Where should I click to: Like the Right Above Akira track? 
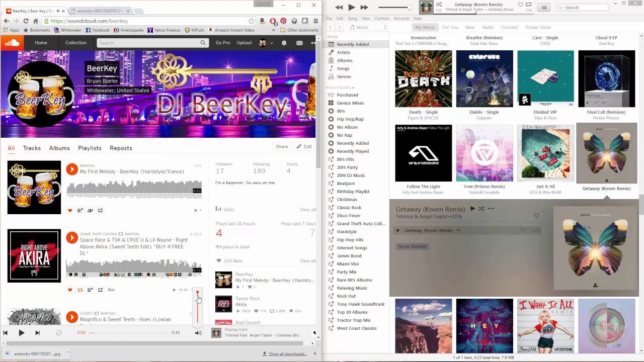[70, 290]
